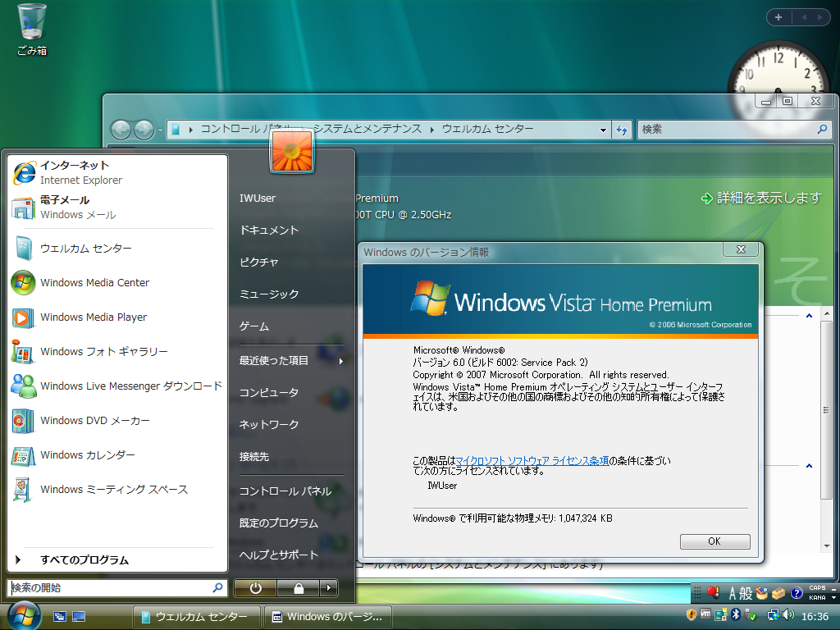Open ゲーム from Start menu
The height and width of the screenshot is (630, 840).
[x=292, y=326]
